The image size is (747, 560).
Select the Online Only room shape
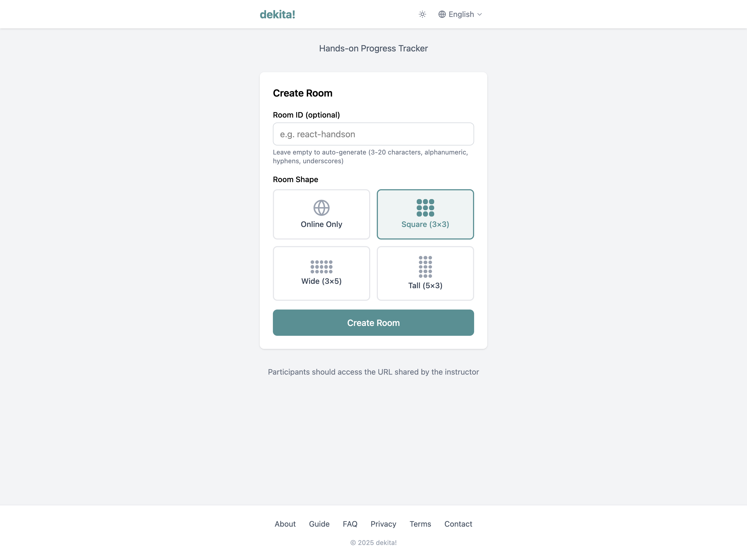pyautogui.click(x=321, y=214)
